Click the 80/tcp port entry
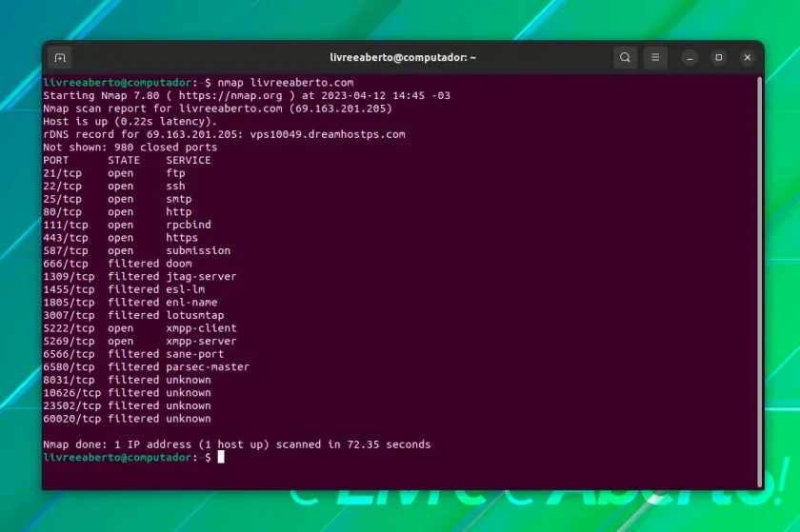 (62, 212)
